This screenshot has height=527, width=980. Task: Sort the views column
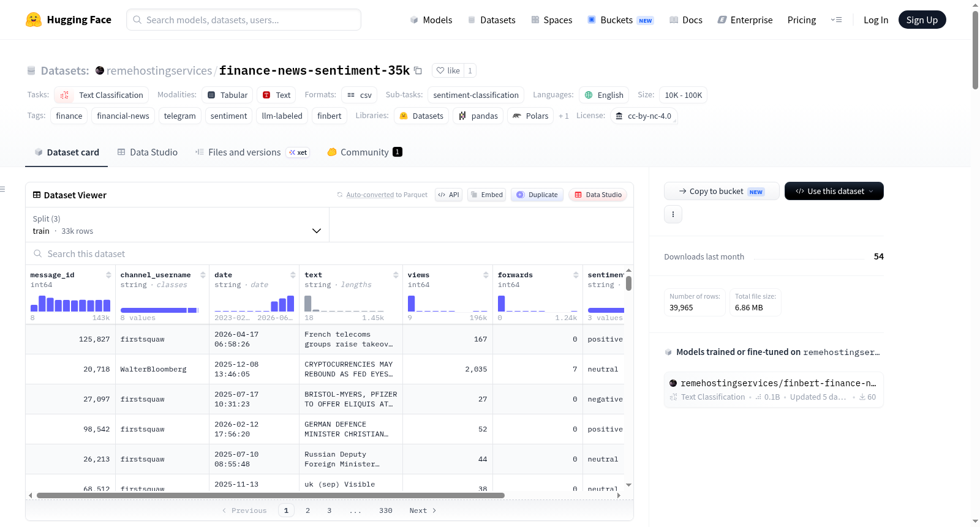click(486, 275)
